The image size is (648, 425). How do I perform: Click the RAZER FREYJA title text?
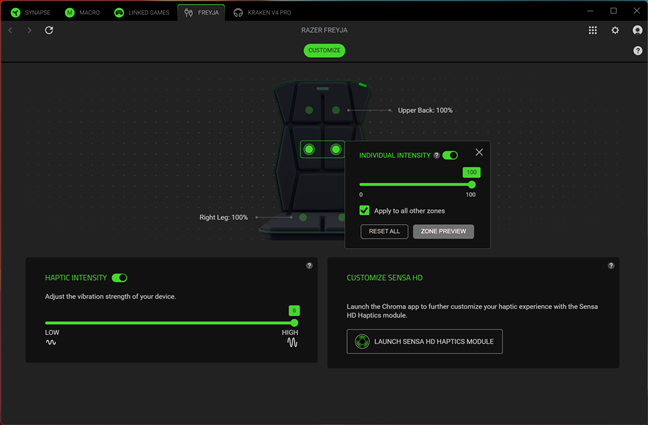click(x=324, y=30)
